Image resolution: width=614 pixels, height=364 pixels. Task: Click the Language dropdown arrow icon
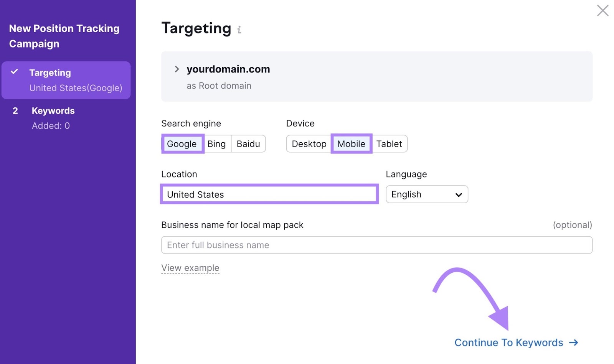458,194
